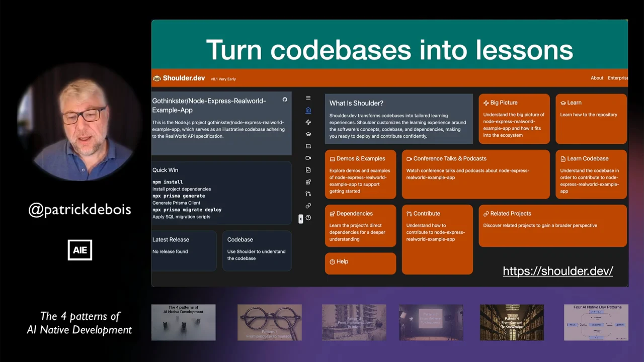Viewport: 644px width, 362px height.
Task: Open the hamburger menu in sidebar
Action: [x=308, y=98]
